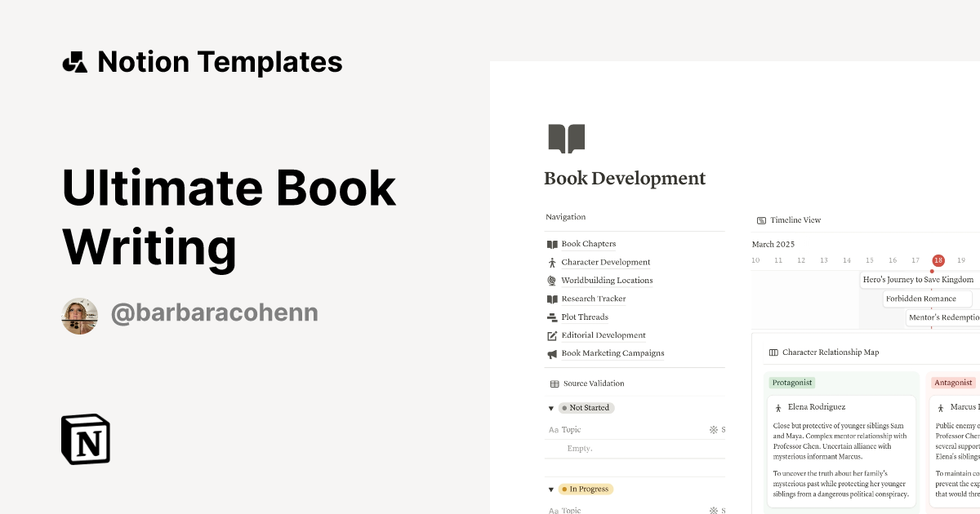Open the Research Tracker book icon
The width and height of the screenshot is (980, 514).
(552, 298)
